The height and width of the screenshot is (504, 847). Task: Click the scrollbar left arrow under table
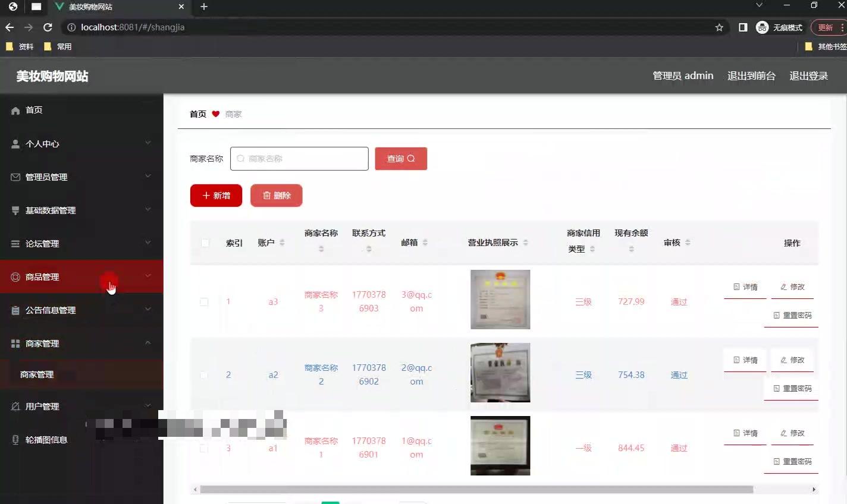(195, 490)
